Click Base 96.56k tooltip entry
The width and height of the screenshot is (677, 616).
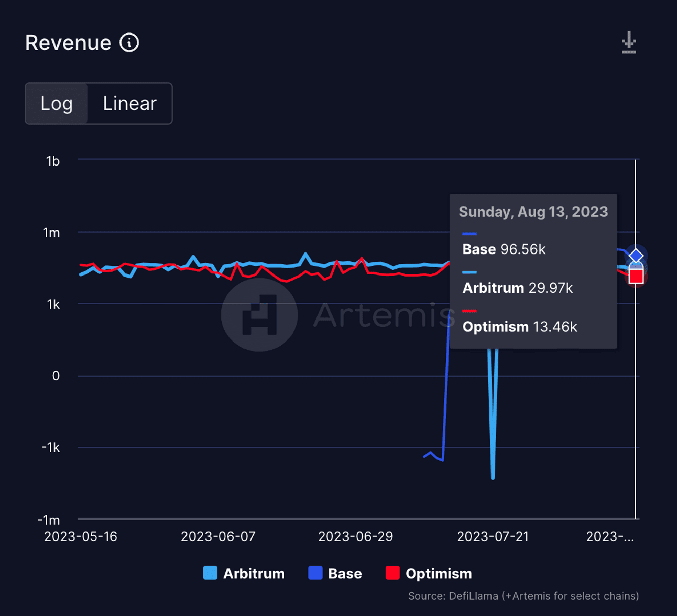pos(504,249)
